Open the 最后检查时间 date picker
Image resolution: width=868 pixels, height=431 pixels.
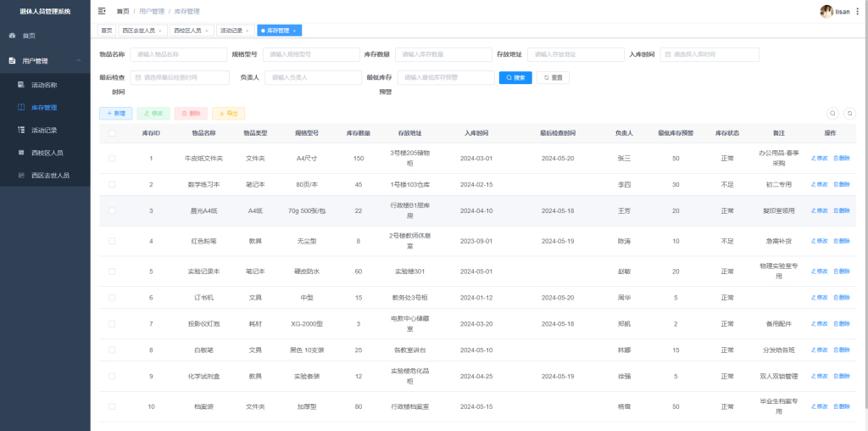179,77
